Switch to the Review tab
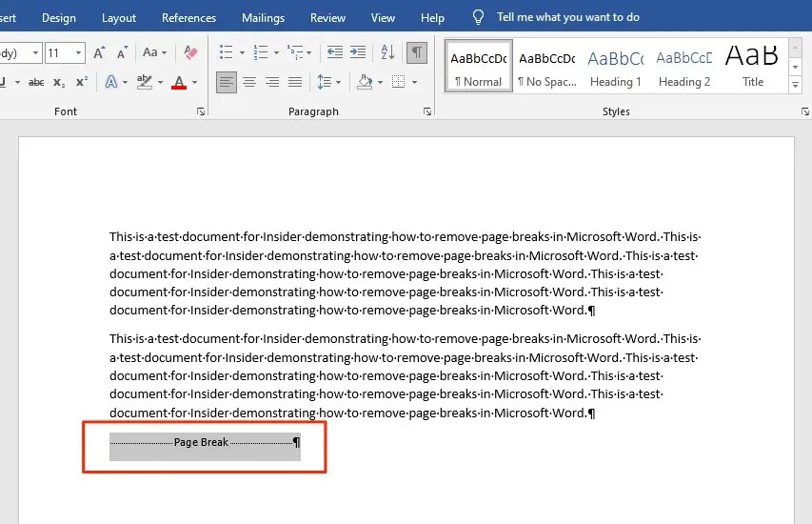The image size is (812, 524). click(327, 18)
